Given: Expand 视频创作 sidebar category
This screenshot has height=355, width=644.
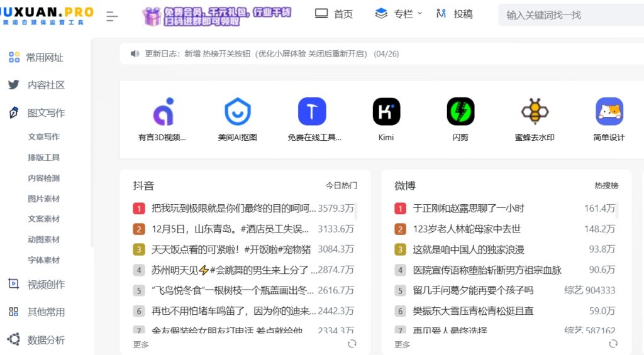Looking at the screenshot, I should click(x=36, y=285).
